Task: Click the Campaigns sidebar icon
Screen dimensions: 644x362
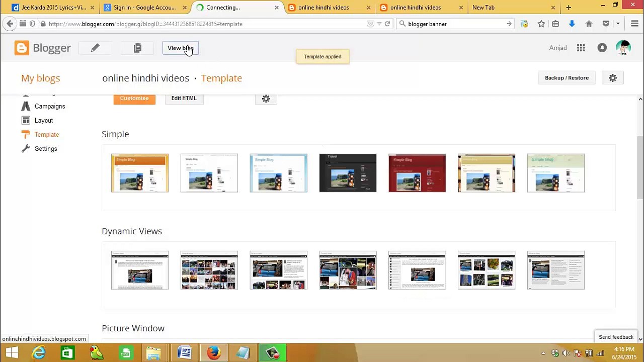Action: [x=26, y=106]
